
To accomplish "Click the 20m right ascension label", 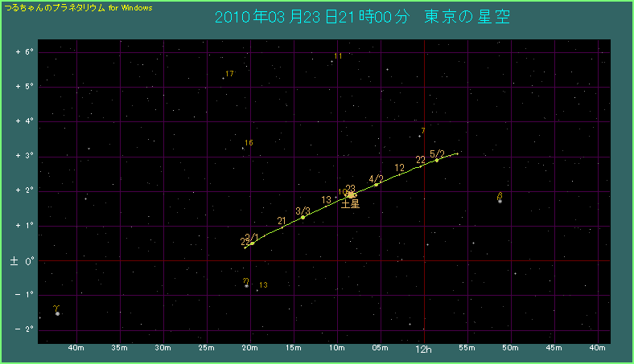I will (250, 349).
